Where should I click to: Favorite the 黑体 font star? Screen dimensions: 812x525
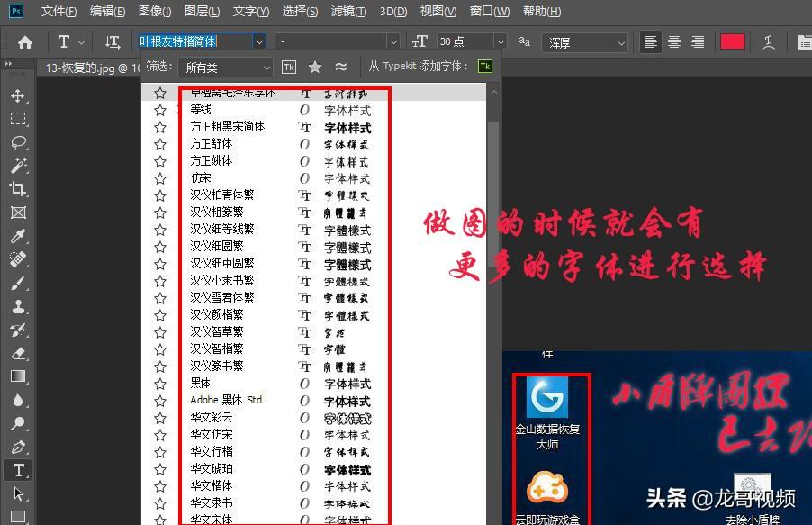[160, 384]
